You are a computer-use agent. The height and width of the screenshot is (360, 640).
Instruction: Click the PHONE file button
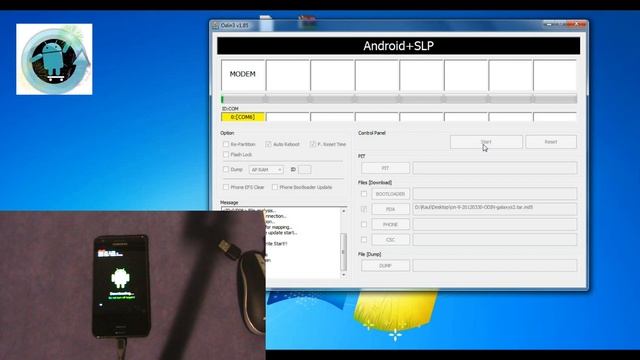click(391, 224)
